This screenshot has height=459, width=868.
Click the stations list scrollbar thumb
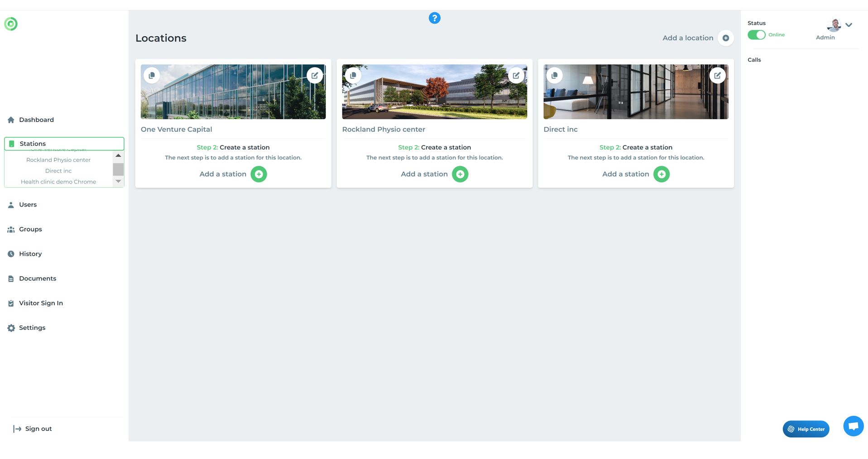coord(118,169)
